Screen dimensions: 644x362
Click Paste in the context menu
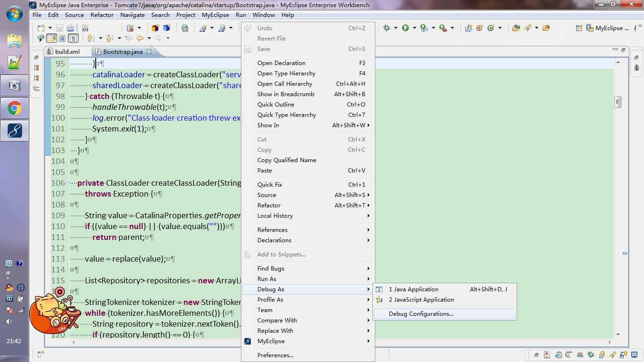308,171
